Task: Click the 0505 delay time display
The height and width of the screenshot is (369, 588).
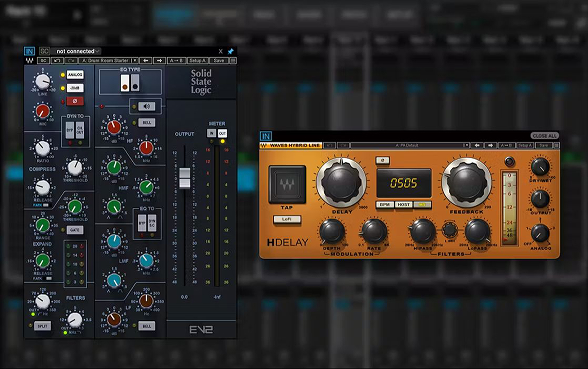Action: click(404, 184)
